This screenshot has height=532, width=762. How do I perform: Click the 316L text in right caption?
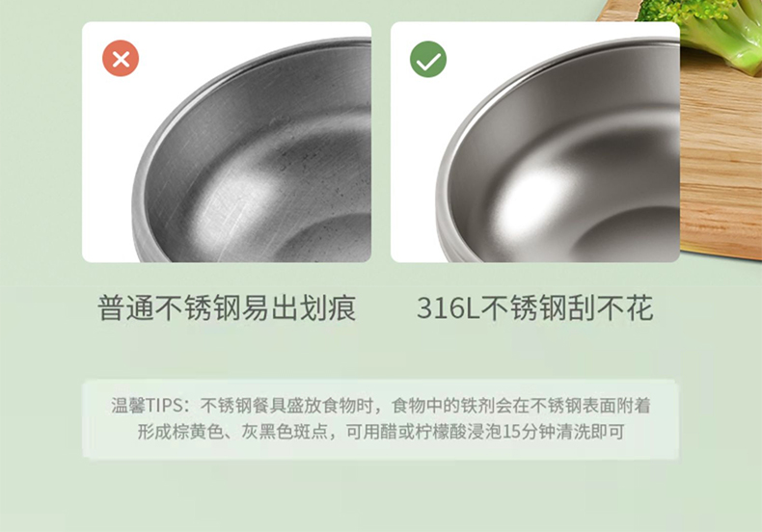click(449, 307)
